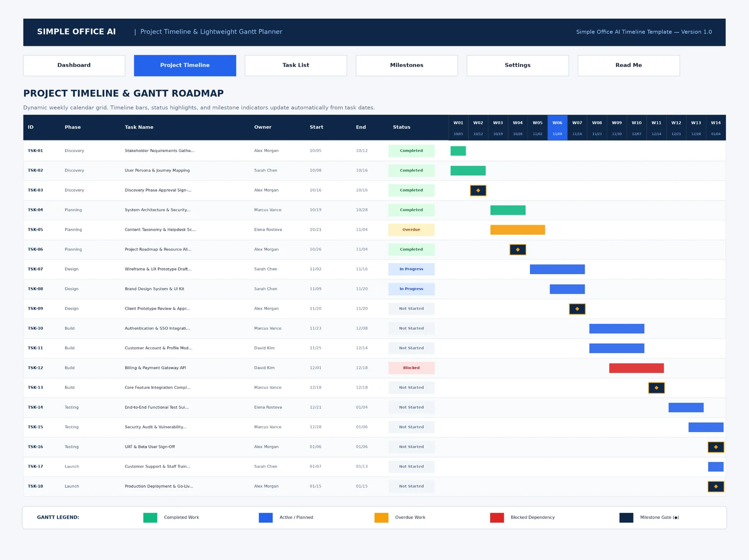Click the TSK-17 ID cell
The height and width of the screenshot is (560, 749).
click(x=35, y=466)
